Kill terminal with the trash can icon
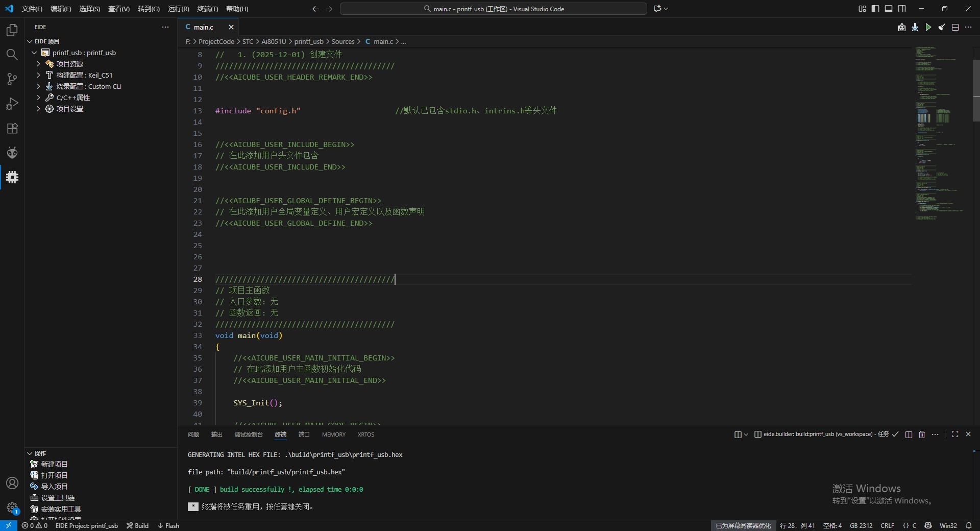Viewport: 980px width, 531px height. pyautogui.click(x=922, y=435)
